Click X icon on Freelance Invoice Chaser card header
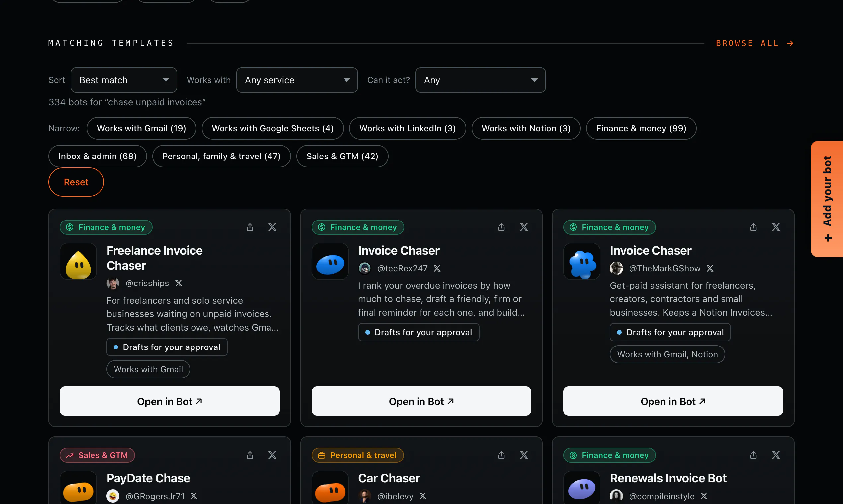 pos(272,227)
